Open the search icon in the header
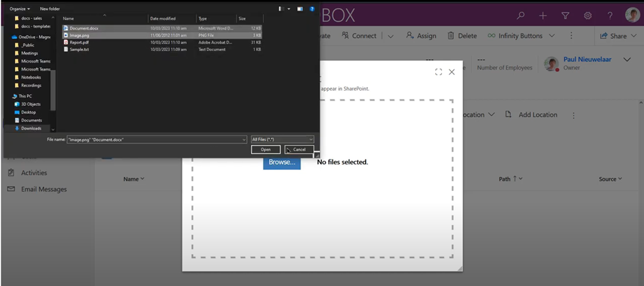This screenshot has width=644, height=286. pos(520,16)
